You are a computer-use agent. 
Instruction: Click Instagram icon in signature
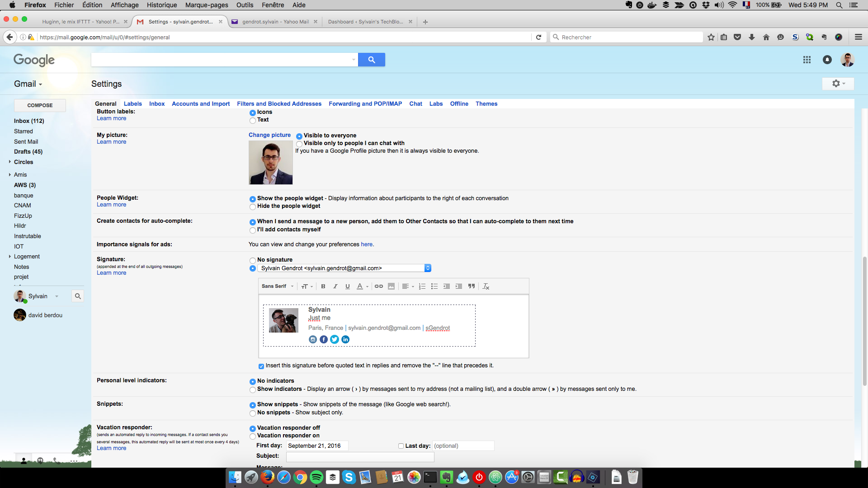(313, 339)
